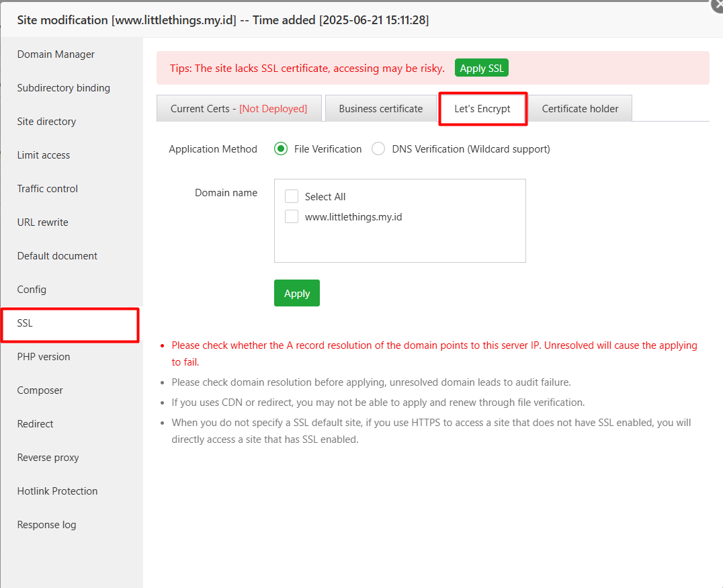Screen dimensions: 723x588
Task: Open the Redirect section
Action: click(x=35, y=423)
